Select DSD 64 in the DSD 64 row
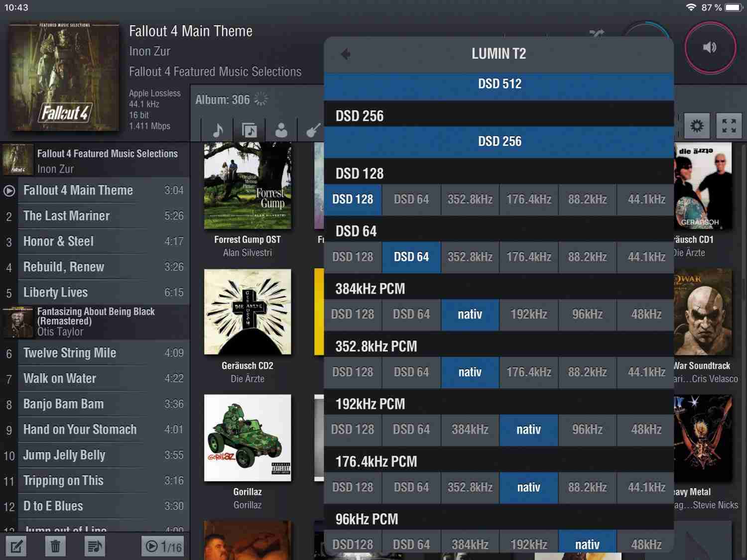Viewport: 747px width, 560px height. [x=411, y=257]
